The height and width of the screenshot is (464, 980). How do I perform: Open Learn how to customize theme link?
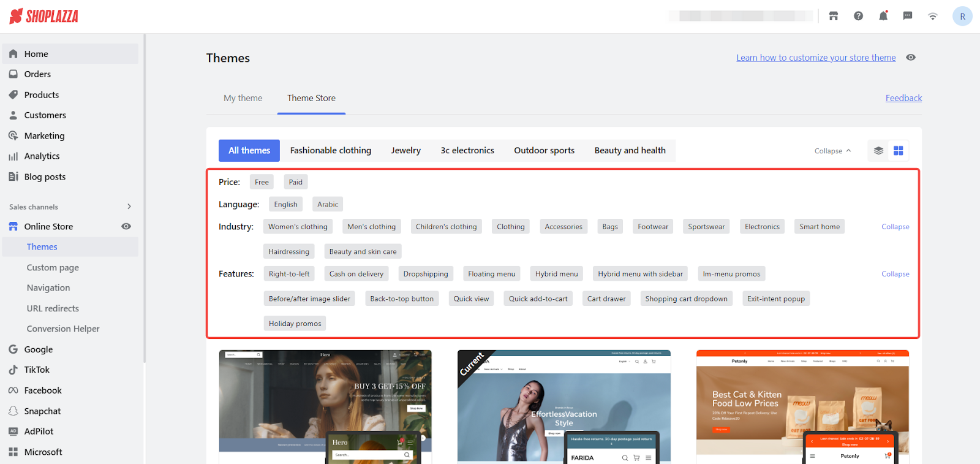point(816,58)
